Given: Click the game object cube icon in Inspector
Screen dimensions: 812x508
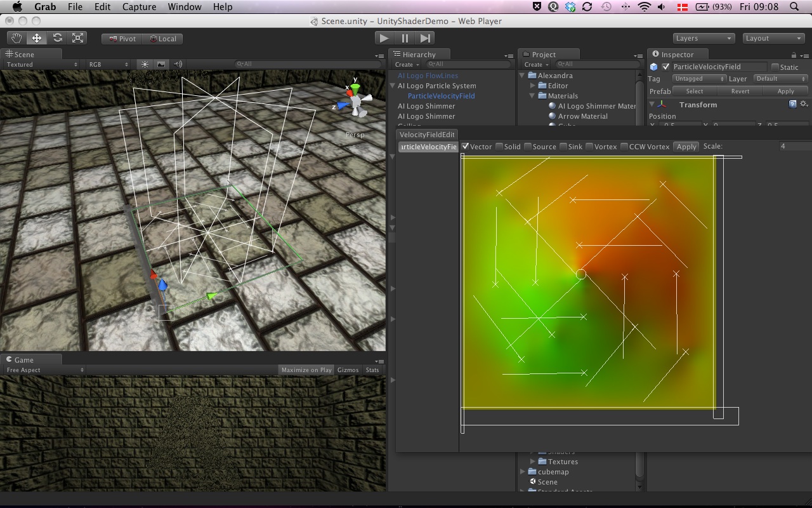Looking at the screenshot, I should coord(654,67).
